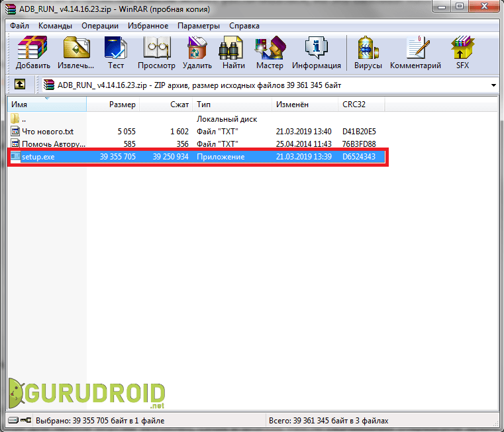Viewport: 504px width, 432px height.
Task: Show archive Информация icon
Action: (x=317, y=48)
